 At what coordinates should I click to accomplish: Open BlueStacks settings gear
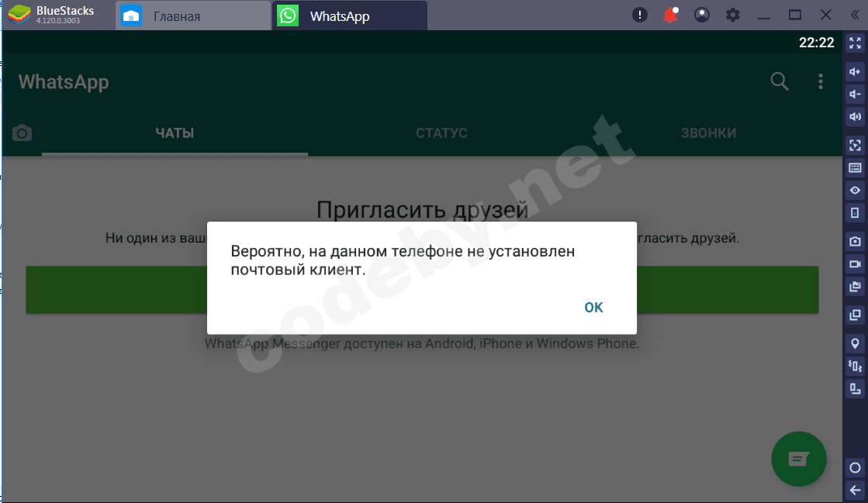click(732, 15)
